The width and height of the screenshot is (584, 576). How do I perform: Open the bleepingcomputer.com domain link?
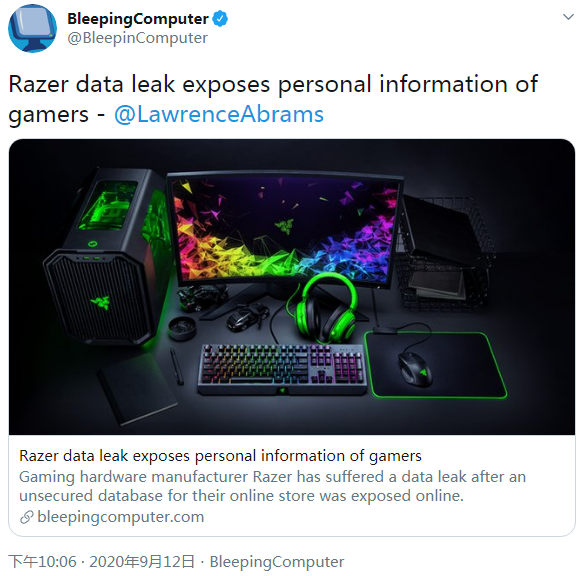(x=121, y=517)
